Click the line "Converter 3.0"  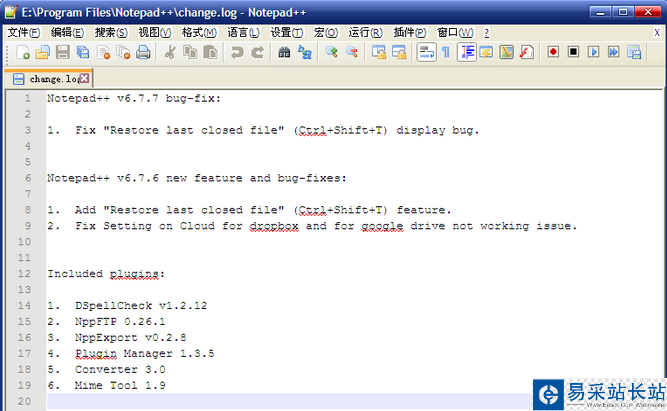click(120, 369)
